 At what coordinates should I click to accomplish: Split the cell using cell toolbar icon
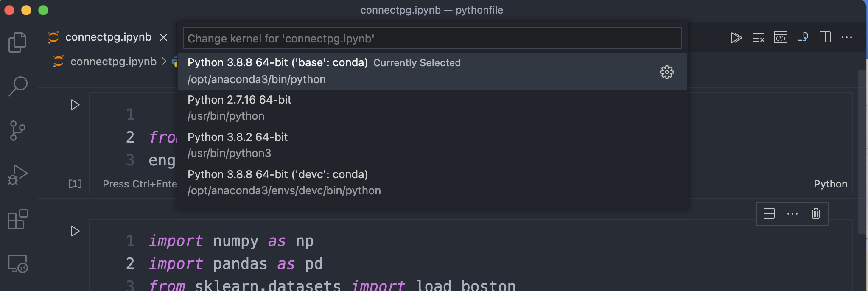click(x=769, y=213)
